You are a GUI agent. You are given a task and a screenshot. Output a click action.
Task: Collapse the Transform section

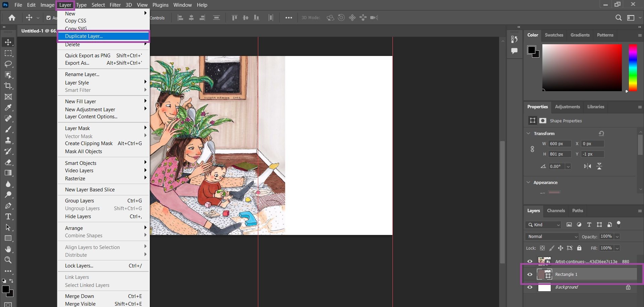coord(529,133)
